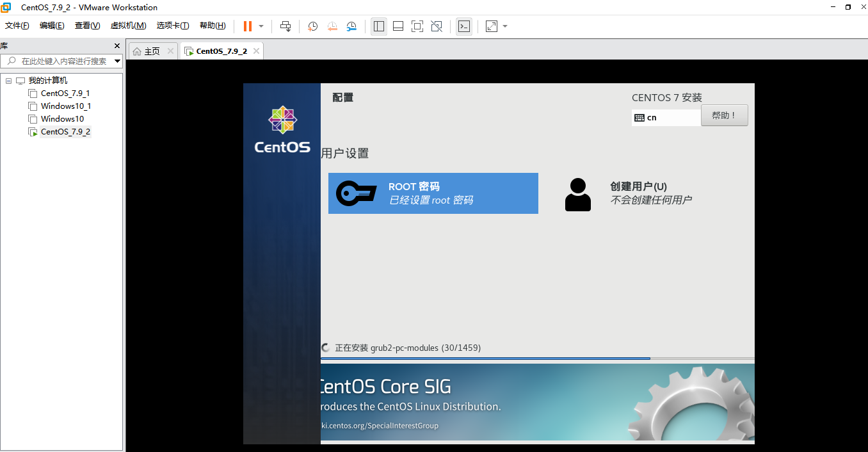Show or hide the library panel
Image resolution: width=868 pixels, height=452 pixels.
378,26
